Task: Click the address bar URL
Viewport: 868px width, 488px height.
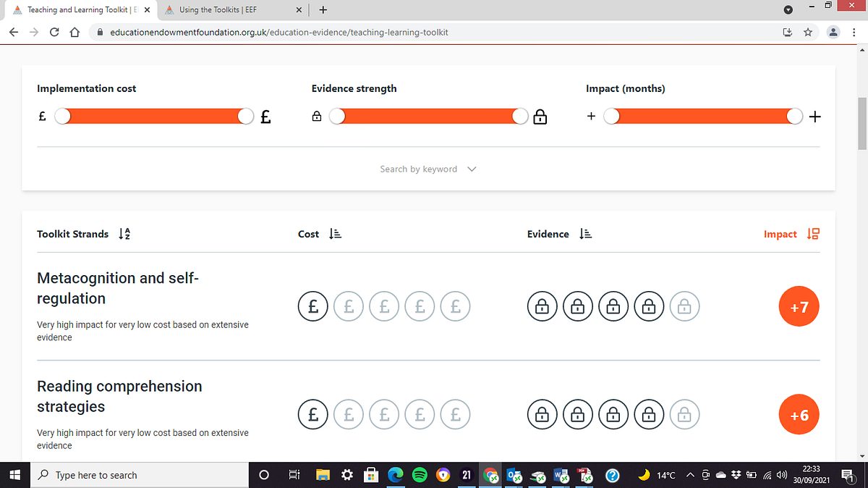Action: coord(279,32)
